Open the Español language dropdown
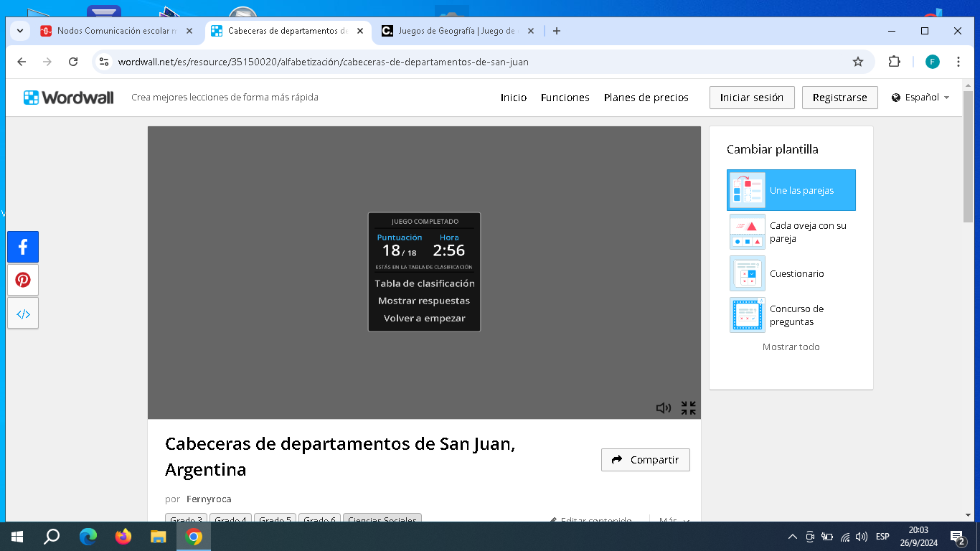The height and width of the screenshot is (551, 980). coord(920,98)
